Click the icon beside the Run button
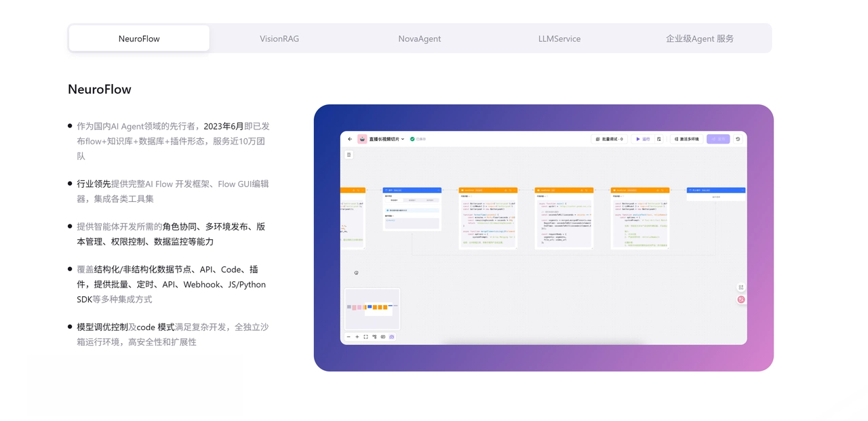The height and width of the screenshot is (421, 868). [x=659, y=139]
